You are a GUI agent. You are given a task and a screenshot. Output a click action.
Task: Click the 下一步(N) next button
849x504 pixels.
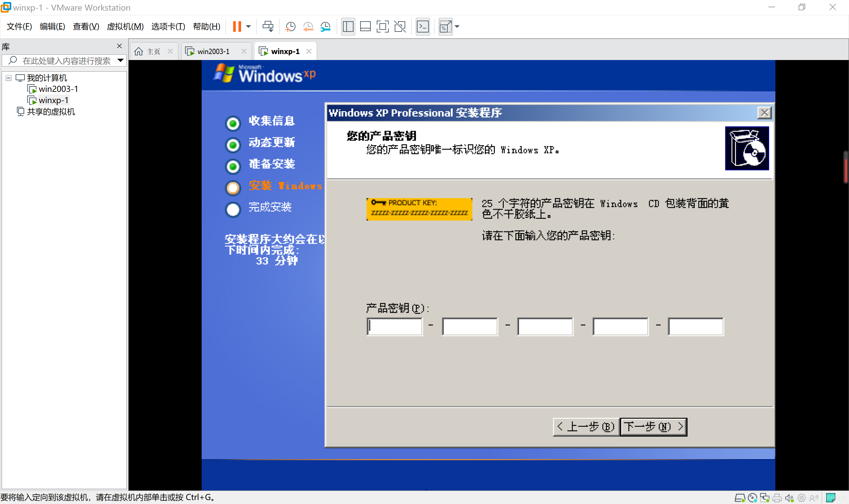tap(653, 426)
